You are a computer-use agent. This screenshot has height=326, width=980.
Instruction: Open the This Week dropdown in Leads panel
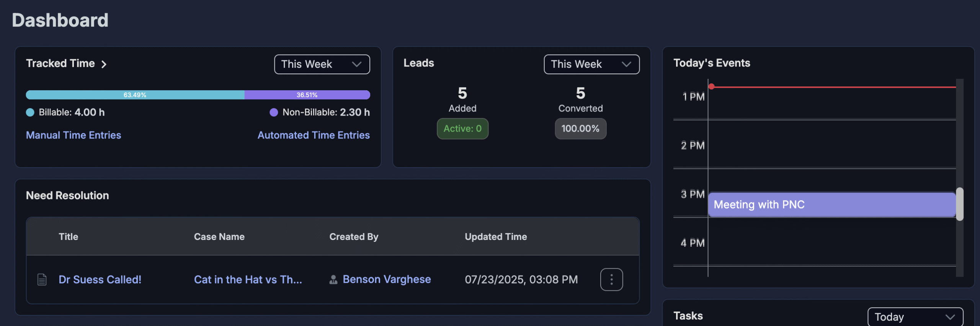tap(591, 64)
